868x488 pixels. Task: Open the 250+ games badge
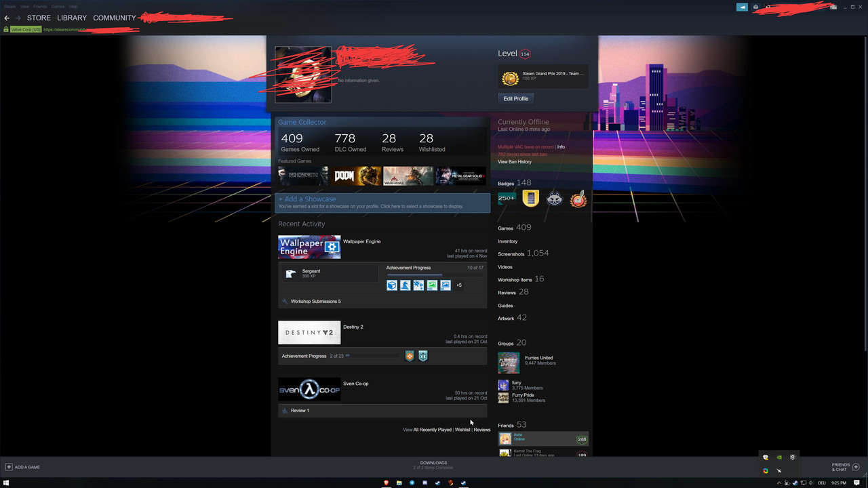[507, 198]
